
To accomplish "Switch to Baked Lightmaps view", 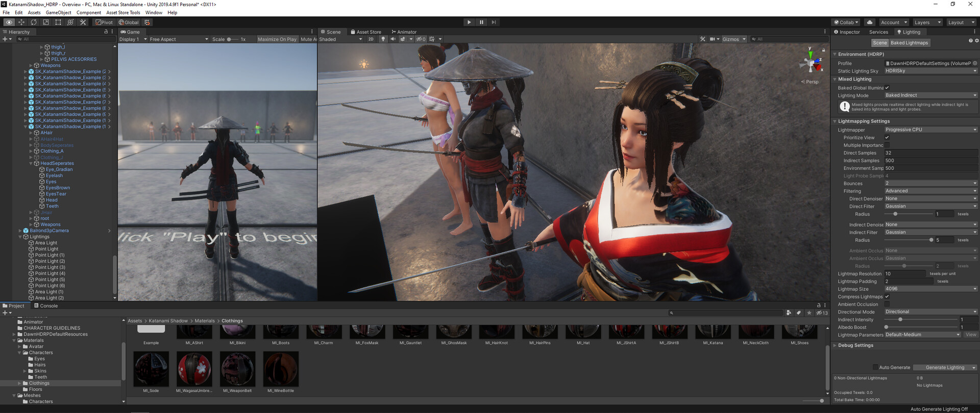I will pos(909,43).
